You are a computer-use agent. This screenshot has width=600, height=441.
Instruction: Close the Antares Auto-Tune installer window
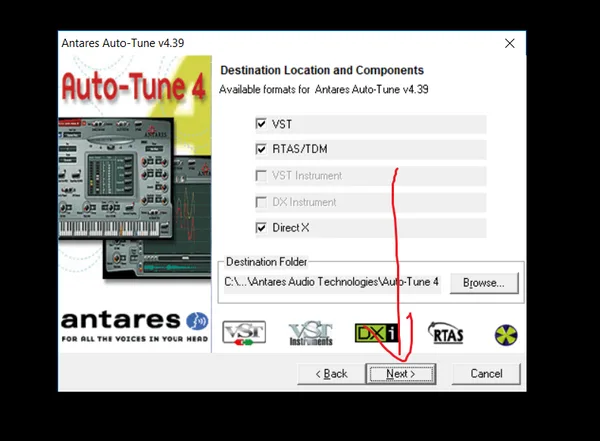510,43
